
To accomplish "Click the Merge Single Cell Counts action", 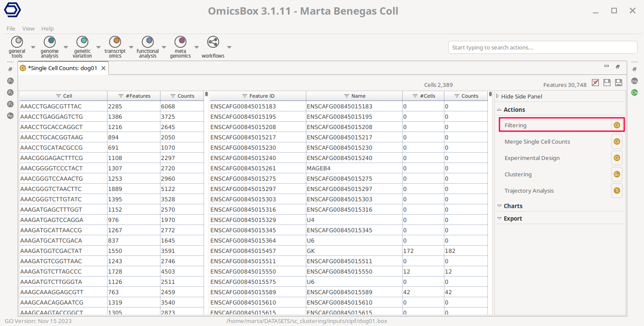I will click(x=537, y=141).
